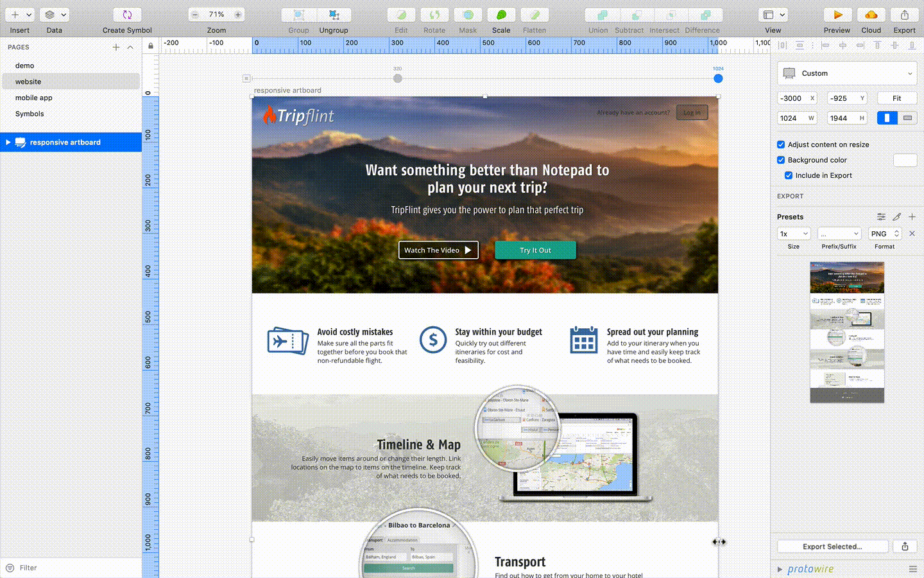924x578 pixels.
Task: Open the Prefix/Suffix dropdown
Action: (x=839, y=234)
